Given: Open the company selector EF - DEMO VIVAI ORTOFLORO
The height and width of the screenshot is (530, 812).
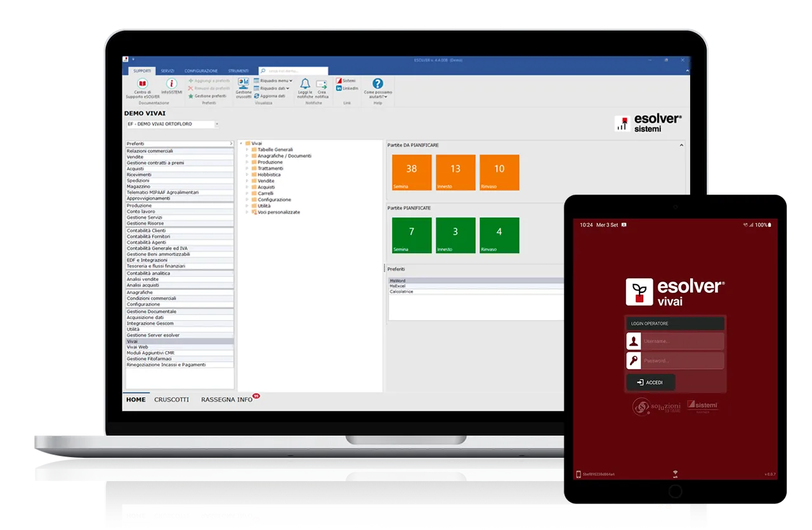Looking at the screenshot, I should [171, 124].
